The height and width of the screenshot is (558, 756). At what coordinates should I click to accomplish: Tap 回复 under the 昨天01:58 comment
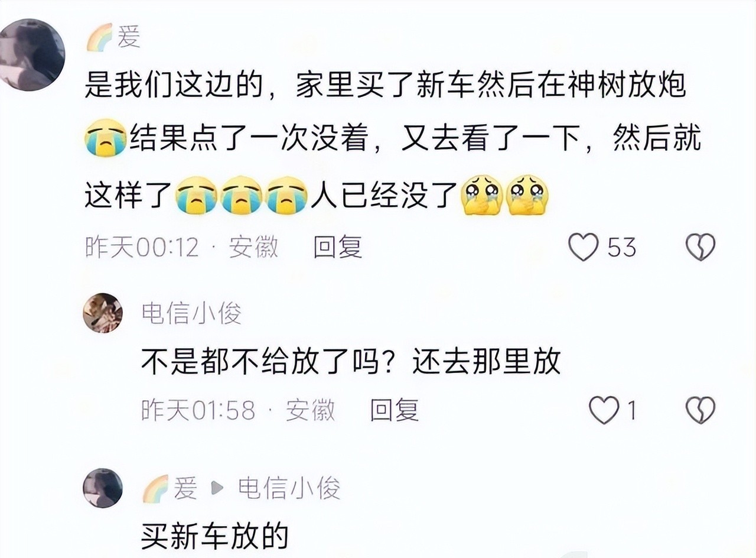[395, 410]
